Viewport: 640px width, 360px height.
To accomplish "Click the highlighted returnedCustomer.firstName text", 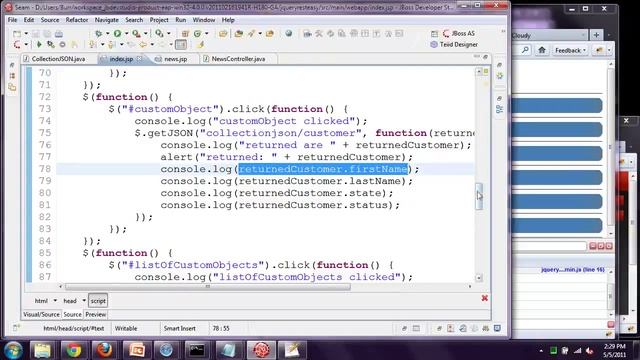I will pyautogui.click(x=323, y=169).
